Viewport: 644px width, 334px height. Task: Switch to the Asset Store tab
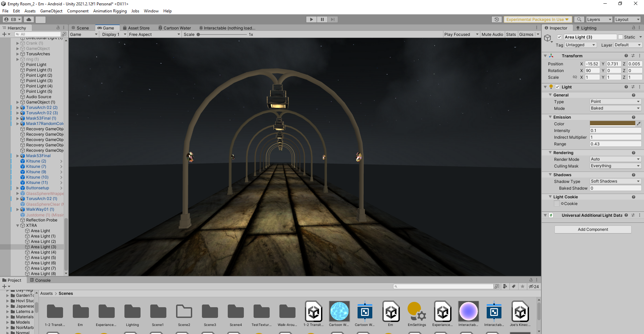coord(137,28)
